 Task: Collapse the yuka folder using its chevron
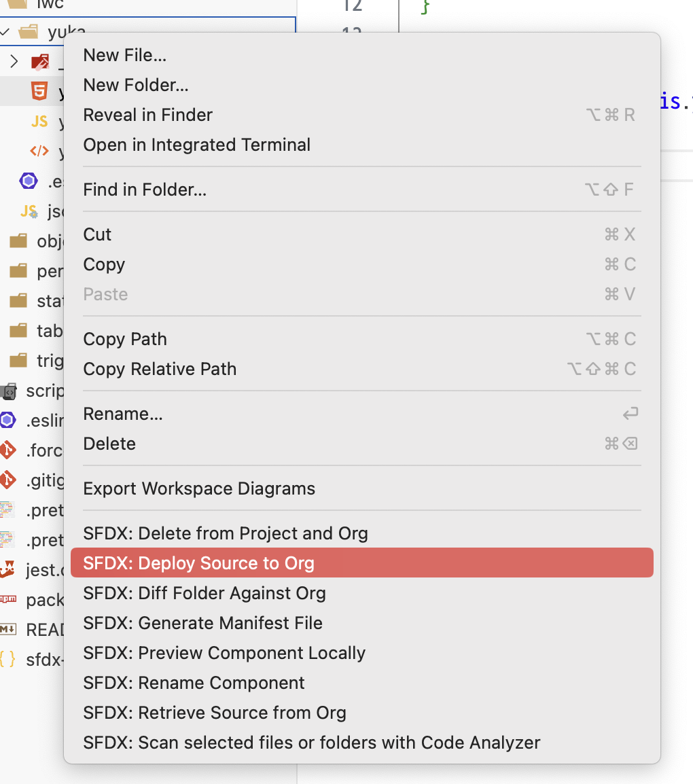click(x=5, y=32)
